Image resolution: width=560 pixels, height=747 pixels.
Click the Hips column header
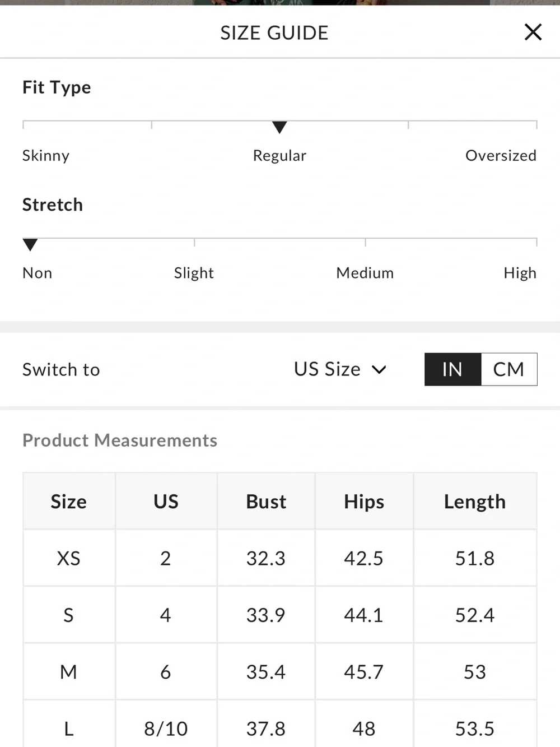click(x=364, y=501)
